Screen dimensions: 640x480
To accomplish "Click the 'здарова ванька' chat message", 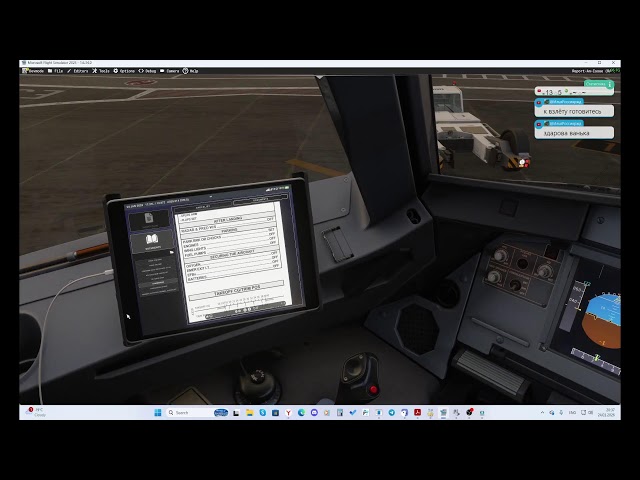I will [573, 133].
